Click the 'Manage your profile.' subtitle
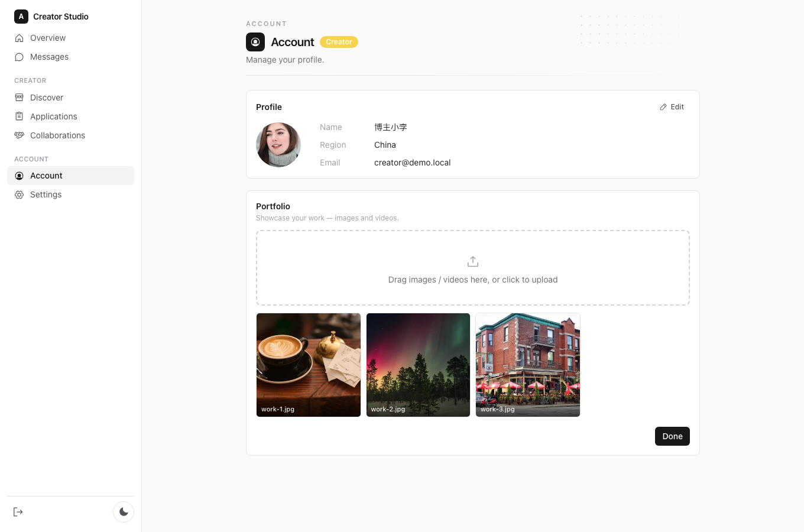 (285, 60)
